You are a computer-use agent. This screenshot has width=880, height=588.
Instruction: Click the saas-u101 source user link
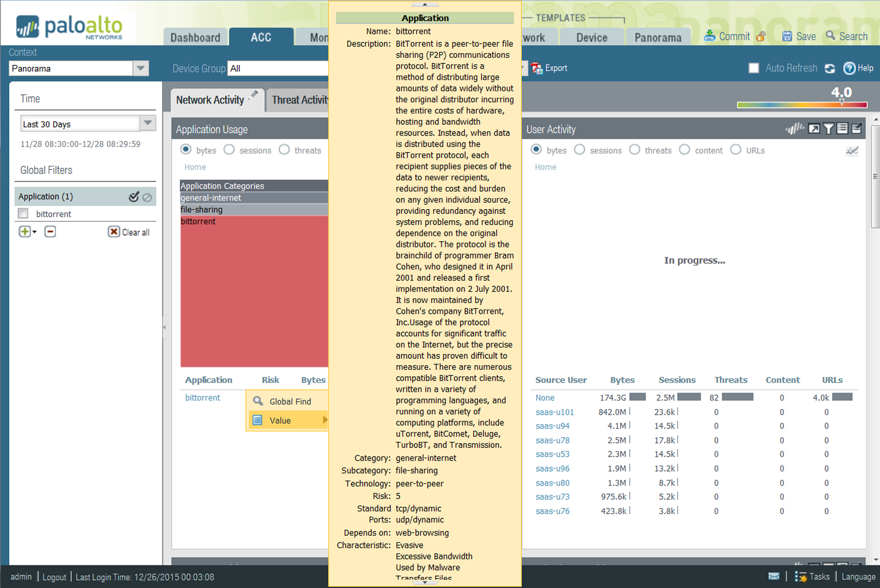(555, 412)
